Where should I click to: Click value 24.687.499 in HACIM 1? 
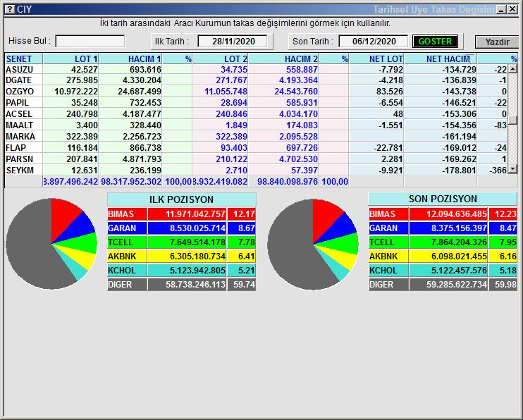[x=140, y=92]
